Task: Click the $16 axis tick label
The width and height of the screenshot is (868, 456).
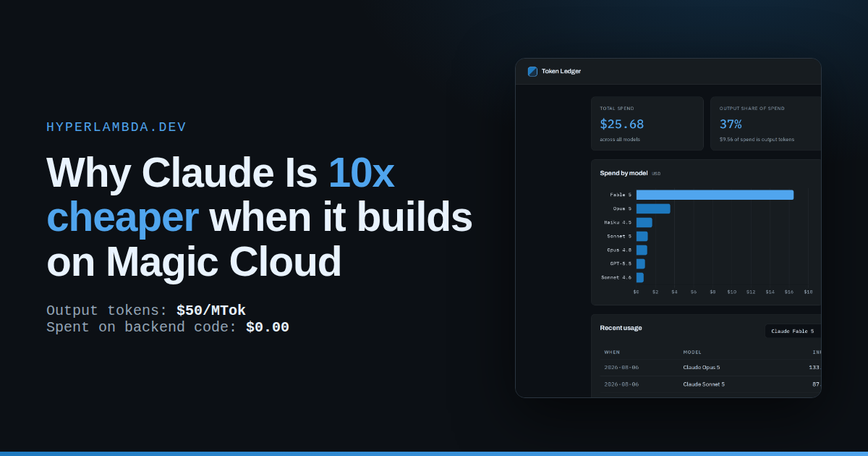Action: 789,292
